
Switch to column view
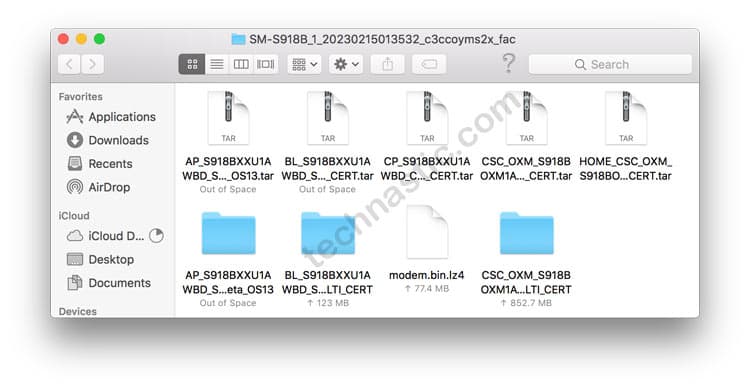[241, 64]
